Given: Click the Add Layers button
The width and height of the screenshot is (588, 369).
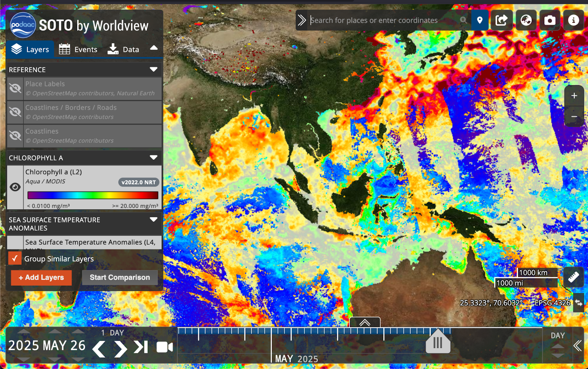Looking at the screenshot, I should (41, 278).
